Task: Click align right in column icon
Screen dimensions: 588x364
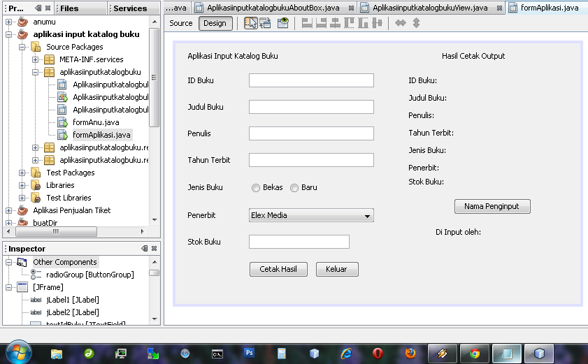Action: coord(321,23)
